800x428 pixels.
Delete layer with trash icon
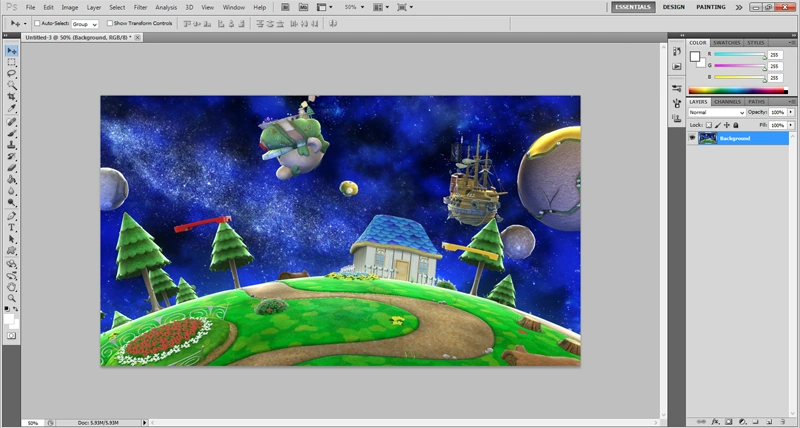782,422
